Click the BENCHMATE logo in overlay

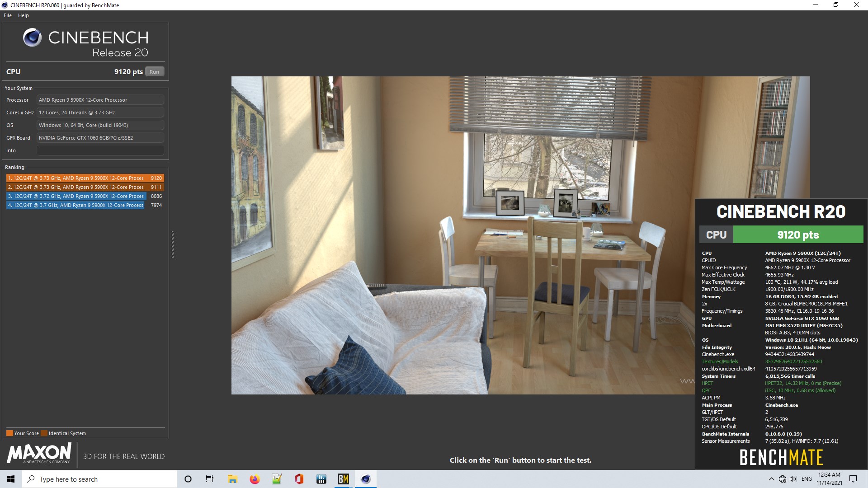pos(781,458)
